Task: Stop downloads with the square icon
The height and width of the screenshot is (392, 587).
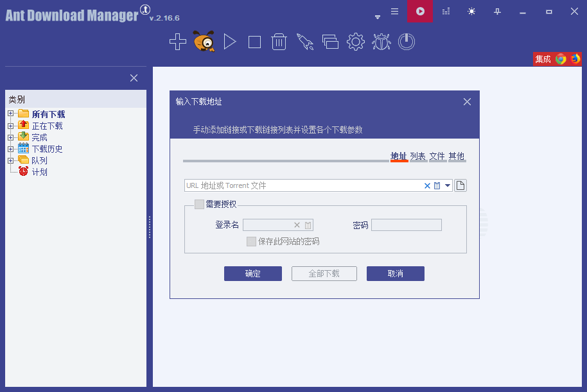Action: coord(254,41)
